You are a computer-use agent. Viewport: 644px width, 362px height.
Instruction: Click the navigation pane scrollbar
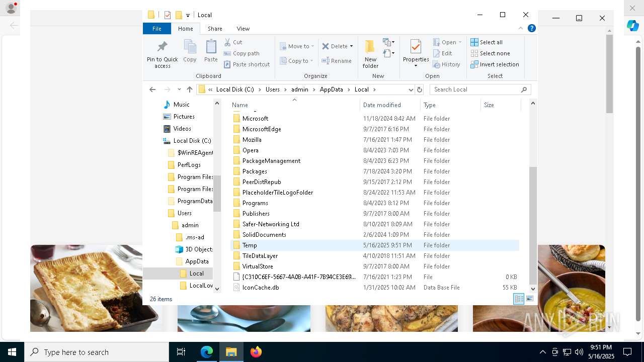(x=217, y=193)
